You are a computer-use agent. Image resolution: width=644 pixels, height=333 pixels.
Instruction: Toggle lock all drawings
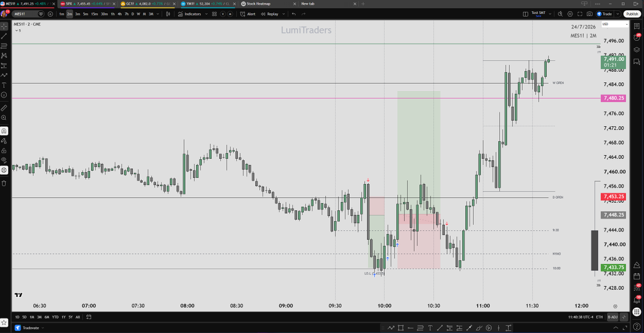click(4, 150)
